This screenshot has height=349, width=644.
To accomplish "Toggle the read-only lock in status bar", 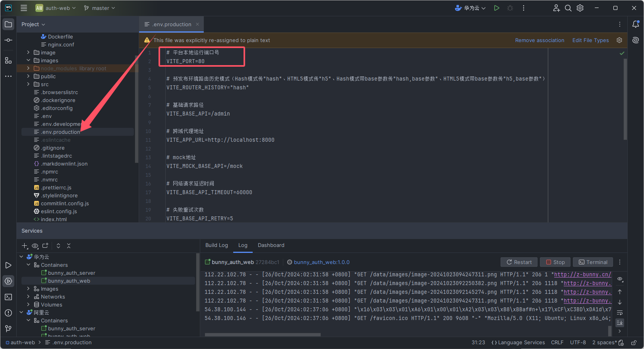I will (634, 343).
